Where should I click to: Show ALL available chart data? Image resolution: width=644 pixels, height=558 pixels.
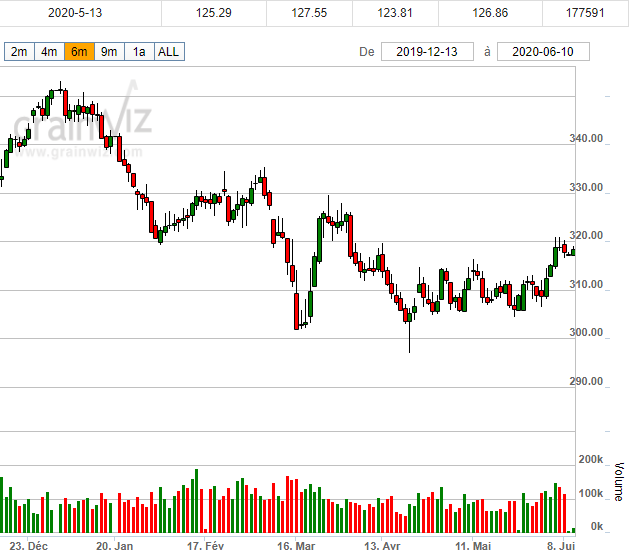(170, 52)
